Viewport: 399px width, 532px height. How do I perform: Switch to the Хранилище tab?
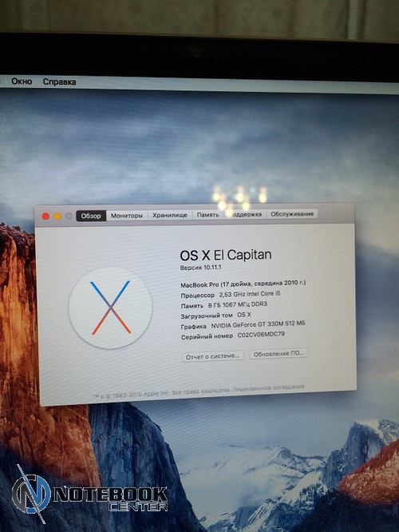[170, 215]
